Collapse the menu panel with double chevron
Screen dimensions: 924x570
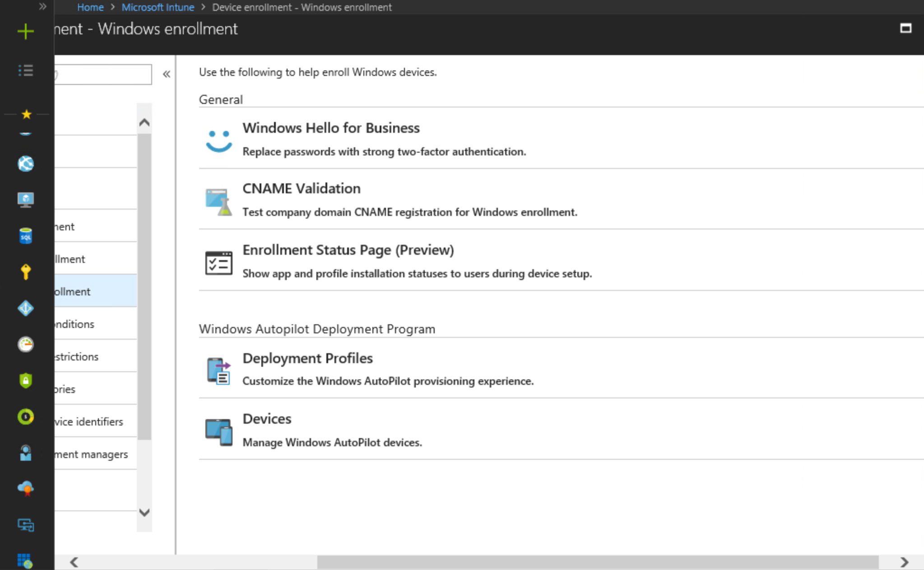(167, 74)
